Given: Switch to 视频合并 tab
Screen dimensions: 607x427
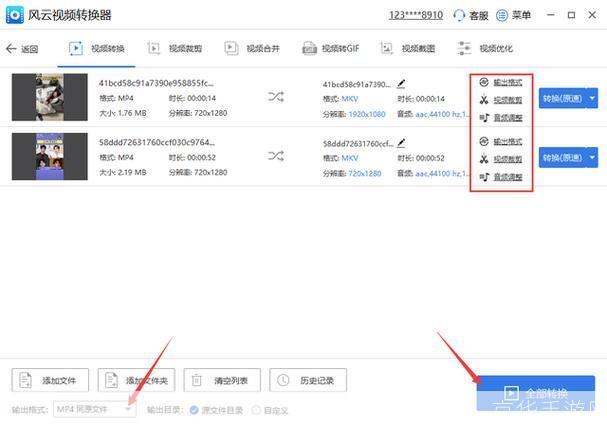Looking at the screenshot, I should (252, 49).
